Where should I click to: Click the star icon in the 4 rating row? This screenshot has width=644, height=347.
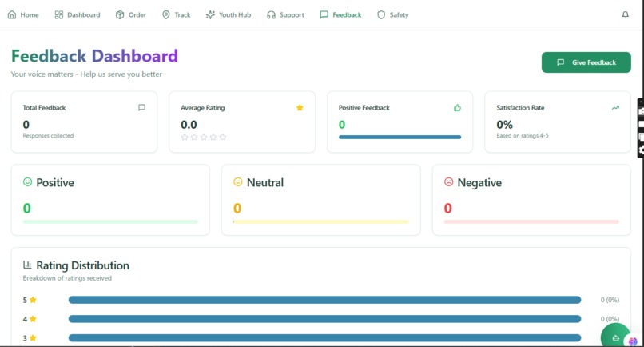click(x=33, y=319)
